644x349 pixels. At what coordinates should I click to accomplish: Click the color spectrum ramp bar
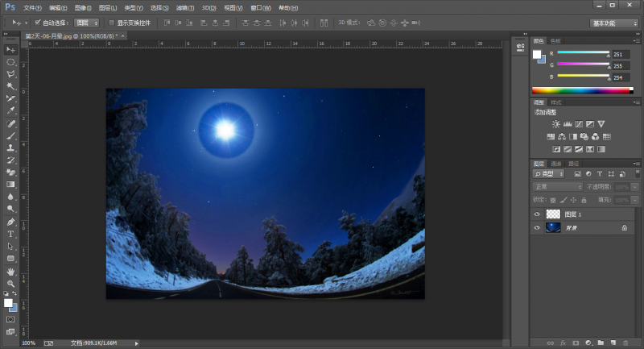coord(580,90)
